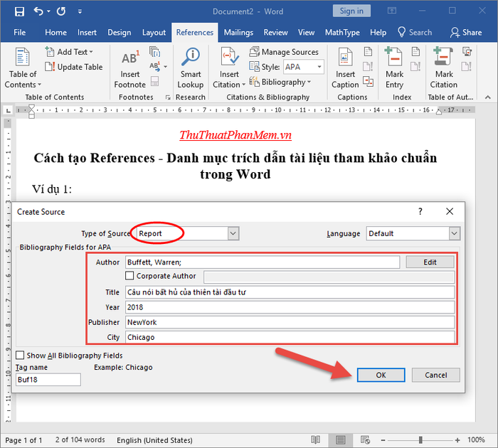Click Publisher field showing NewYork
The image size is (498, 448).
290,322
